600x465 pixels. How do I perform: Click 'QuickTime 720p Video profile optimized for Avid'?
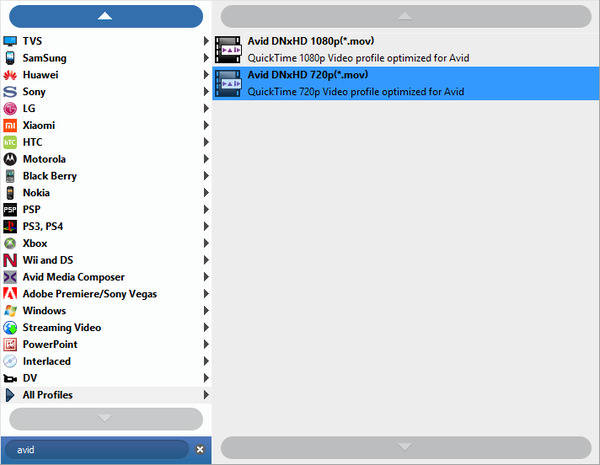point(356,92)
